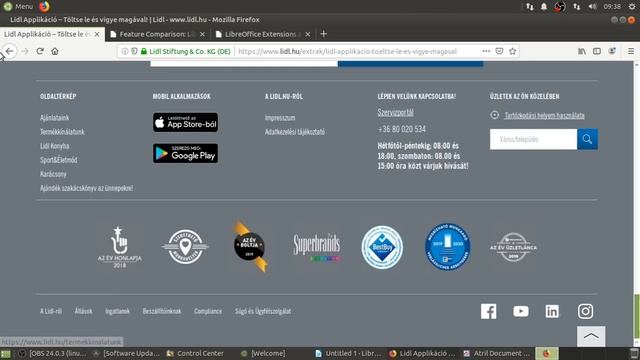This screenshot has height=360, width=640.
Task: Open A Lidl-ről footer link
Action: (x=51, y=311)
